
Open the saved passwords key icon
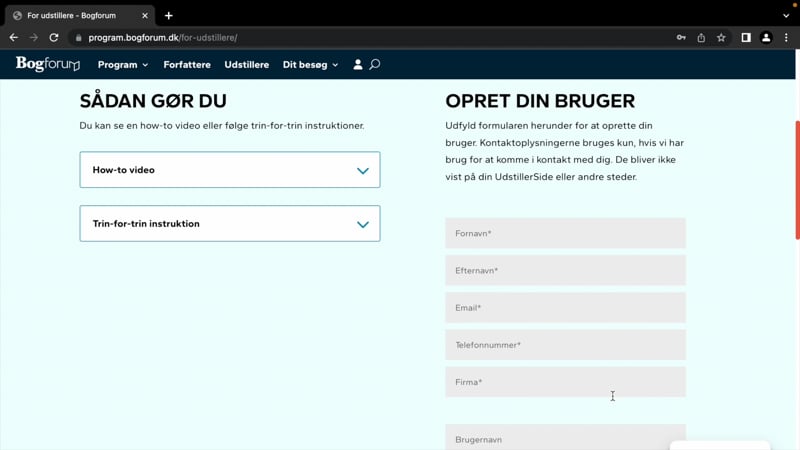pyautogui.click(x=681, y=38)
